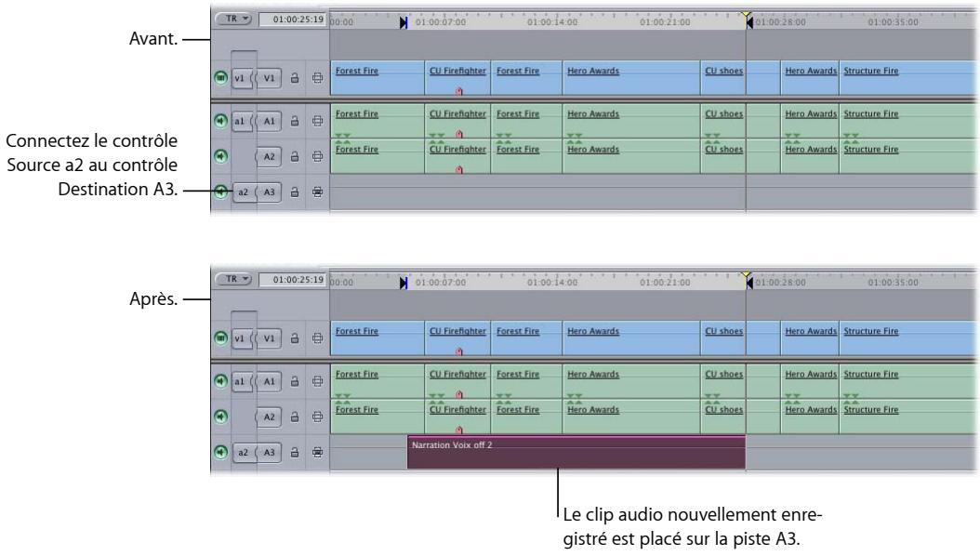Lock track A3 in the Après timeline
The image size is (980, 556).
[295, 452]
